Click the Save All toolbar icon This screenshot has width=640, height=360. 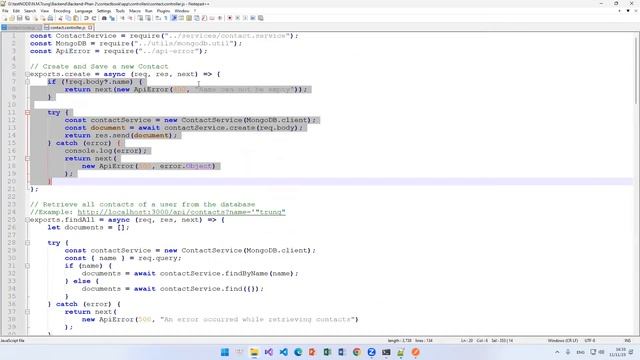click(x=27, y=18)
